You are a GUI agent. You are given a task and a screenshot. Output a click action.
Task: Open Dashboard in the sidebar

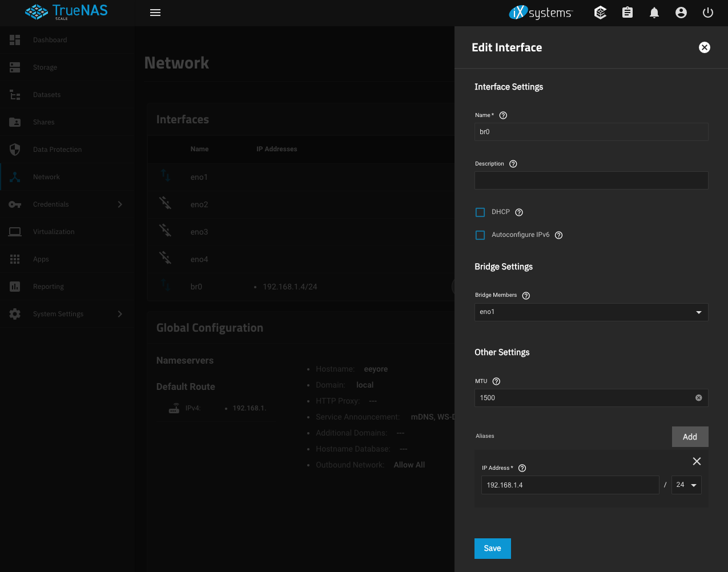pyautogui.click(x=67, y=40)
